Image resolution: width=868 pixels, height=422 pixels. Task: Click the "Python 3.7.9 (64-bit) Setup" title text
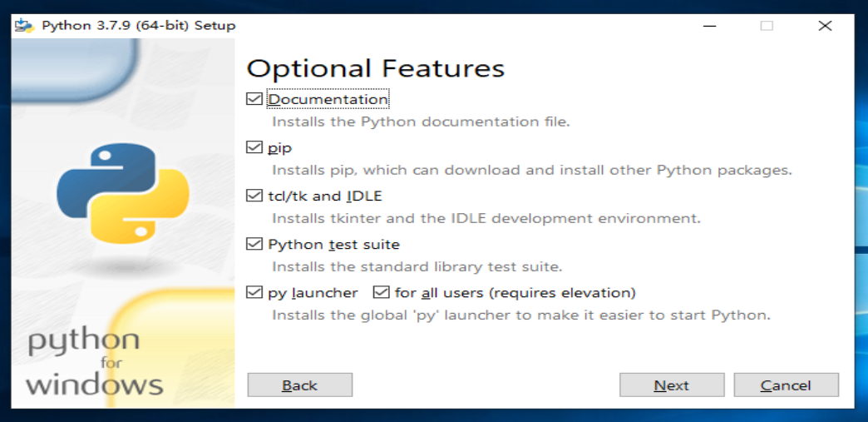[139, 26]
